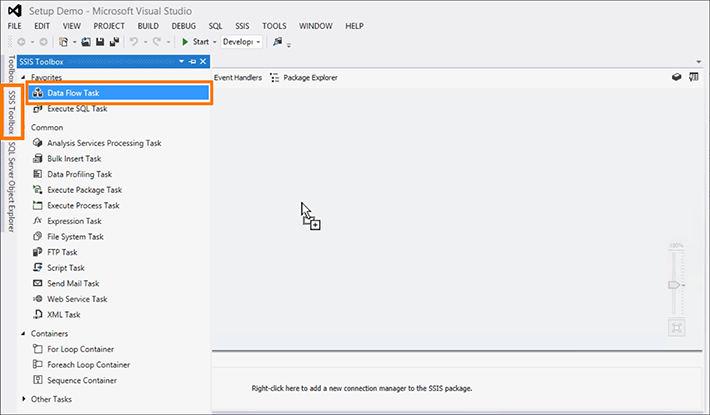The width and height of the screenshot is (710, 415).
Task: Open the TOOLS menu
Action: point(274,26)
